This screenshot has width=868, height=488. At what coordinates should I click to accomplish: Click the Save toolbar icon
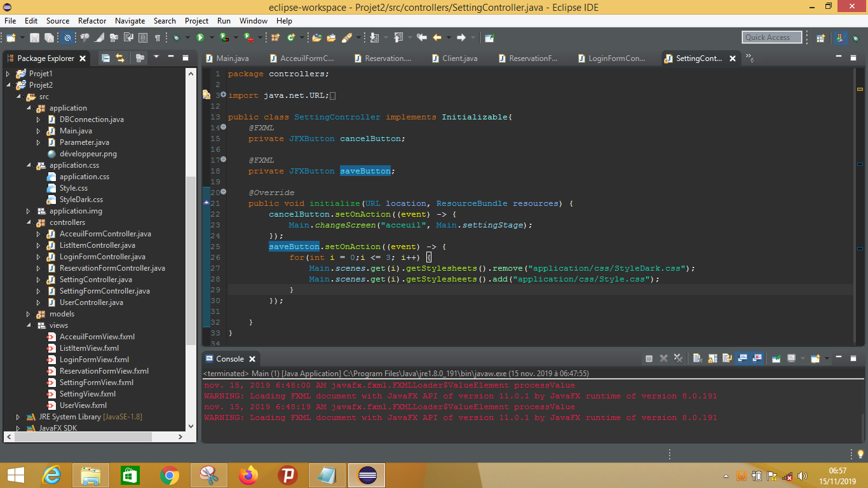click(34, 37)
